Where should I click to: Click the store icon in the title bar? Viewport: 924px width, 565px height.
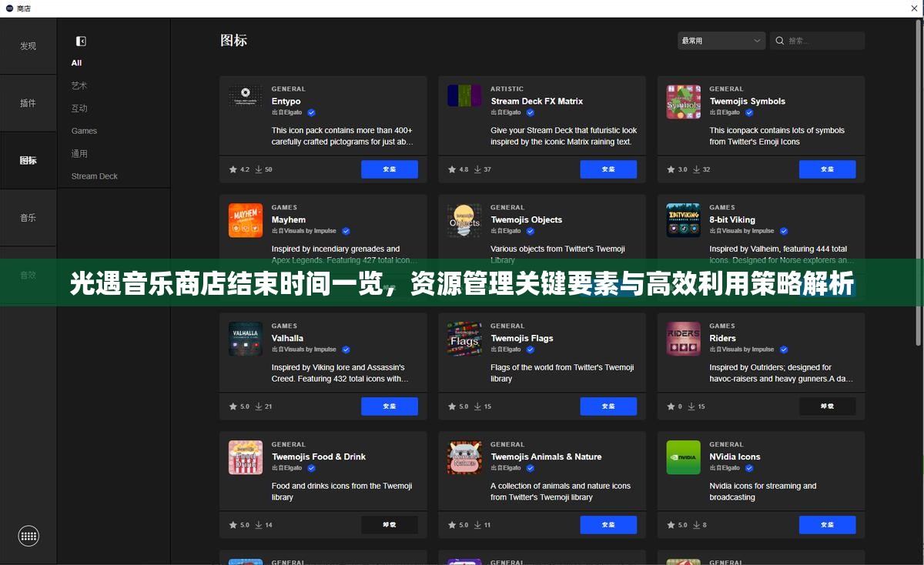coord(8,8)
